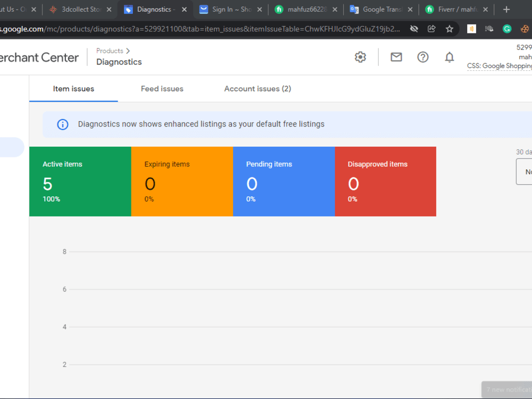This screenshot has width=532, height=399.
Task: Click the info icon in the banner
Action: (x=62, y=124)
